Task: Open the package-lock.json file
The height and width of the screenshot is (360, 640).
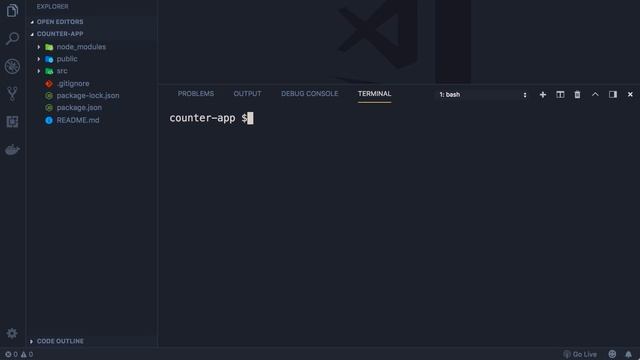Action: tap(88, 96)
